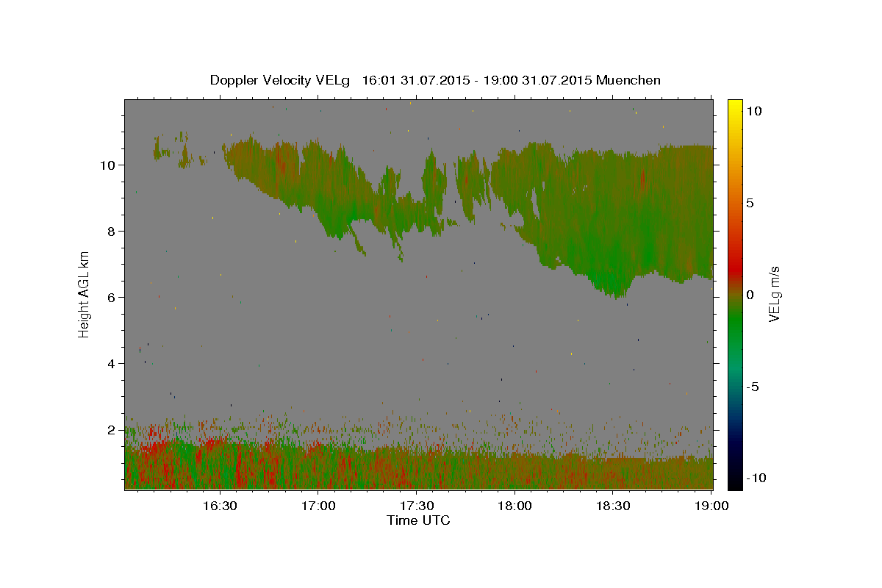Click the colorbar value 10 at top
Screen dimensions: 882x588
coord(755,110)
